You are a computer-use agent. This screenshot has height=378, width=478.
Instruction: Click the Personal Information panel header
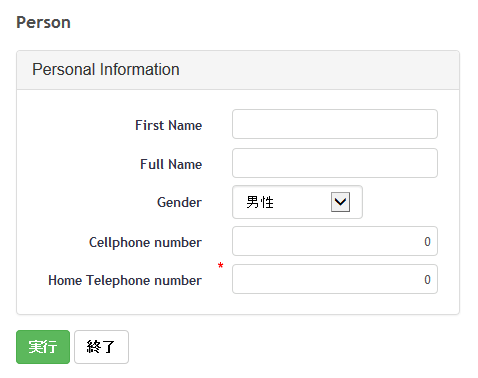[238, 70]
